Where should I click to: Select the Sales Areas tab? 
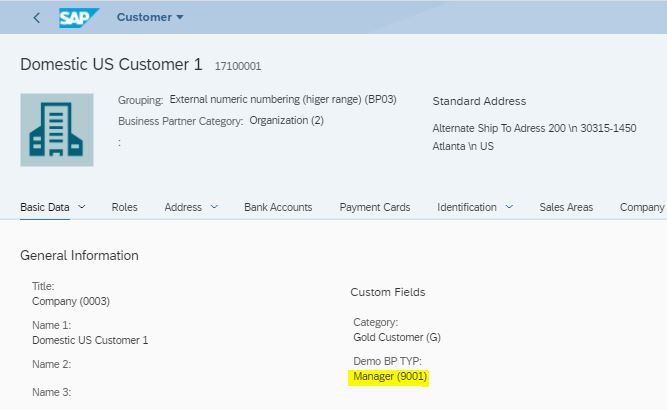coord(566,207)
